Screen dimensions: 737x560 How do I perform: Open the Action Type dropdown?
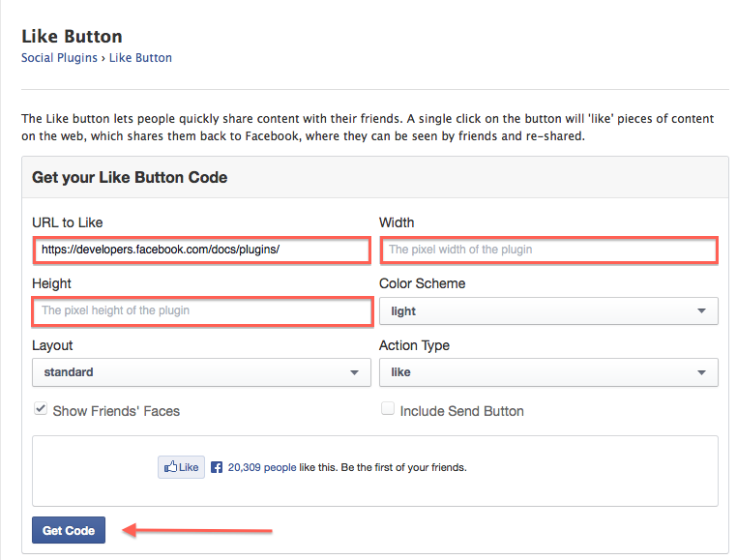(x=547, y=372)
